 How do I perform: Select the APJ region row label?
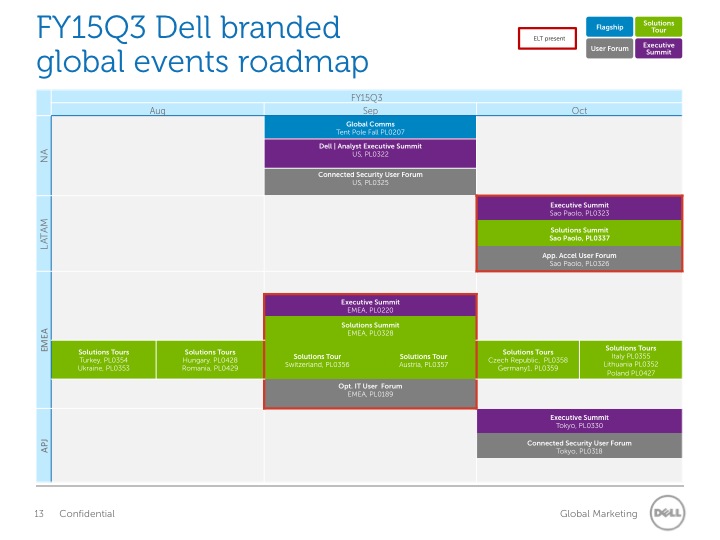point(44,445)
